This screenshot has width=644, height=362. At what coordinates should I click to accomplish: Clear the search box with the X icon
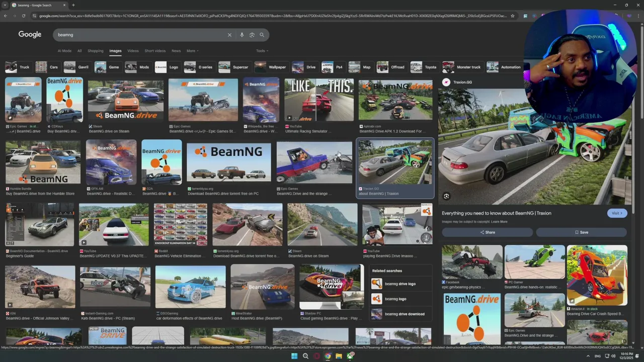229,35
